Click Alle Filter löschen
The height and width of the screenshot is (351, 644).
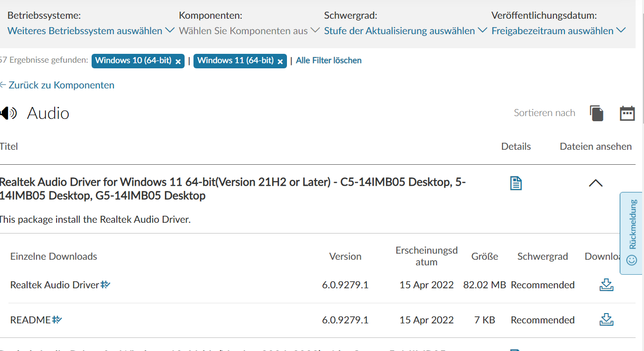pyautogui.click(x=329, y=60)
